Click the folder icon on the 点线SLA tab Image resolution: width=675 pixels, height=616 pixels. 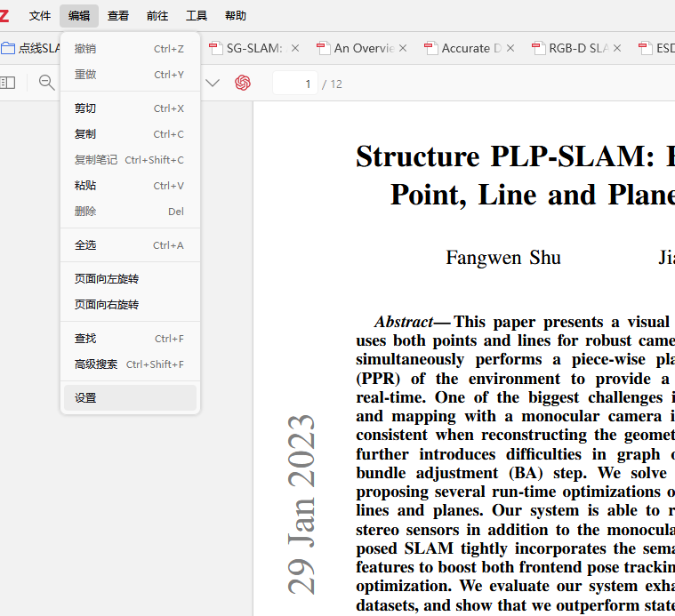click(8, 48)
